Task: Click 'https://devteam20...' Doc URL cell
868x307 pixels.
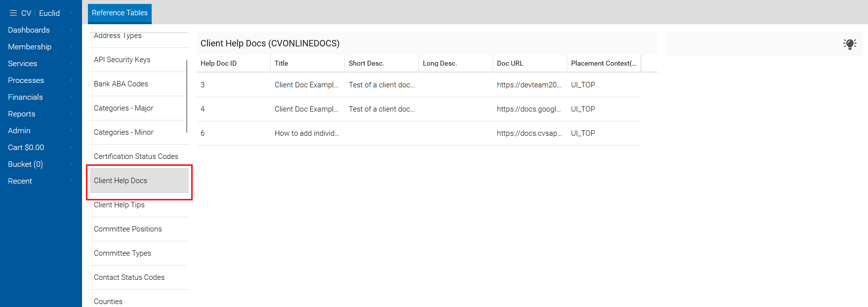Action: (530, 85)
